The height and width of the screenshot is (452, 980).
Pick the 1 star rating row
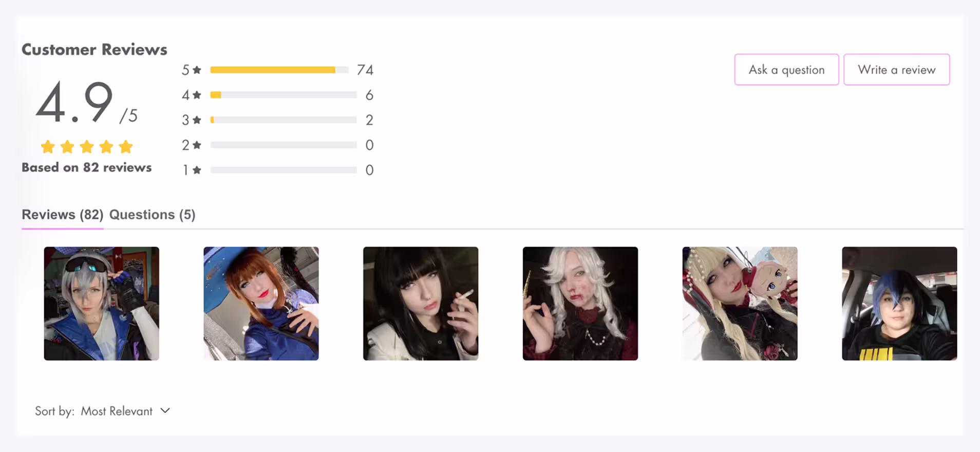coord(277,170)
